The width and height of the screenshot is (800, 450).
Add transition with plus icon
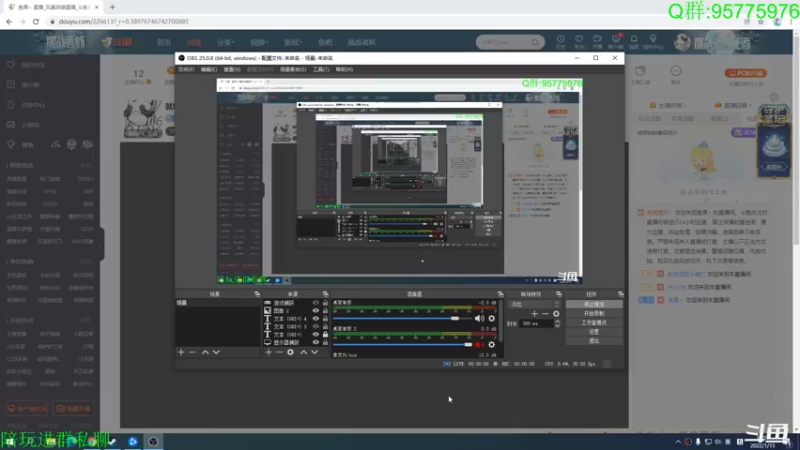[x=534, y=314]
